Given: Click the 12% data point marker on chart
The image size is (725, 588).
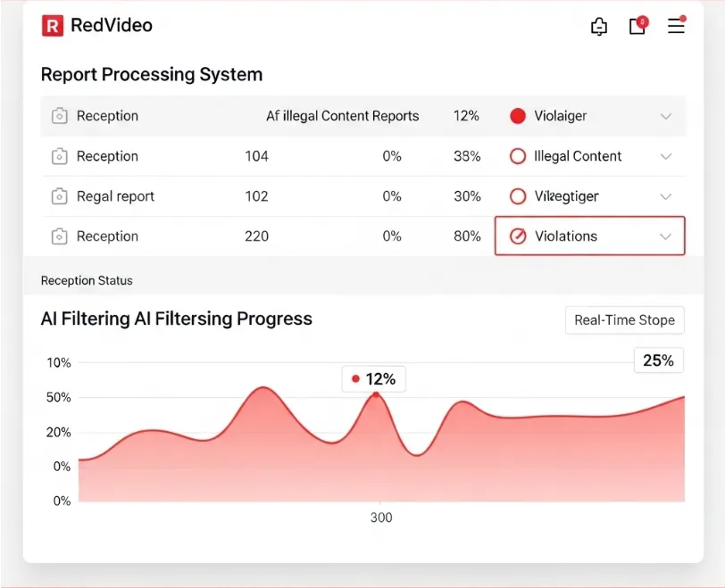Looking at the screenshot, I should point(376,394).
